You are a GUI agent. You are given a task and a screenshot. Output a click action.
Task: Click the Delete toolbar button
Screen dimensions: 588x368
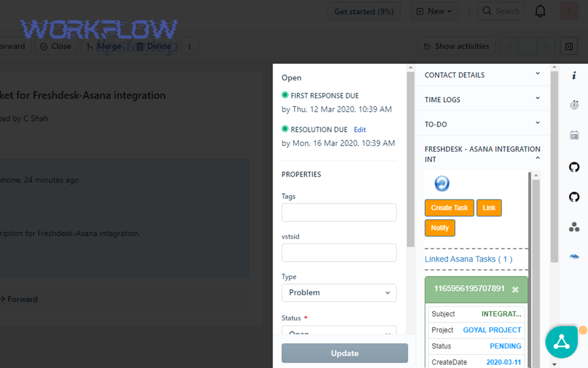tap(154, 46)
